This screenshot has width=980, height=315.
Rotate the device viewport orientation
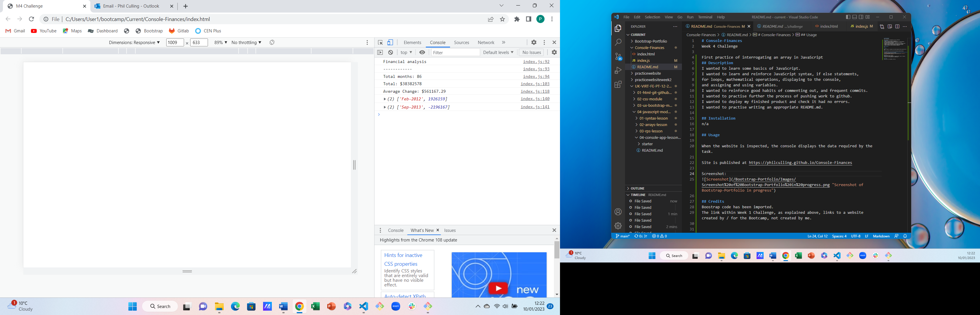click(272, 42)
